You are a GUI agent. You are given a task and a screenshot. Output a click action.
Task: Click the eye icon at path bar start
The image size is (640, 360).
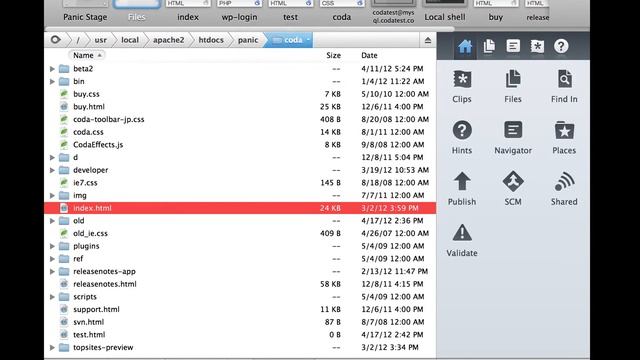(56, 40)
